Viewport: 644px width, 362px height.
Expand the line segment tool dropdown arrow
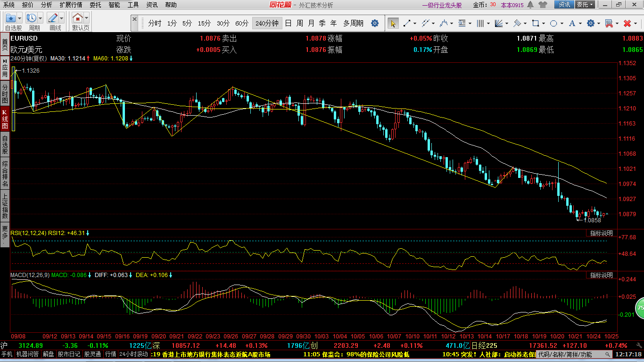point(414,23)
